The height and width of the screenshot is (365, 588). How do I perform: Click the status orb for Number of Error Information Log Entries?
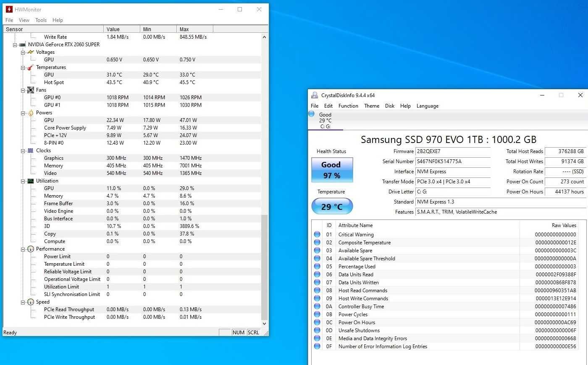tap(317, 346)
